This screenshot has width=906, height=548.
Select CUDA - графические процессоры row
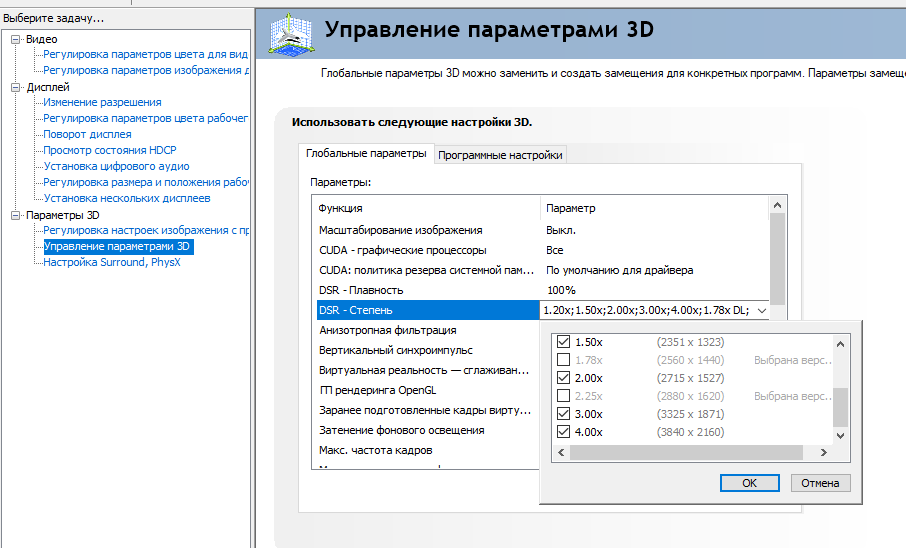click(x=543, y=250)
